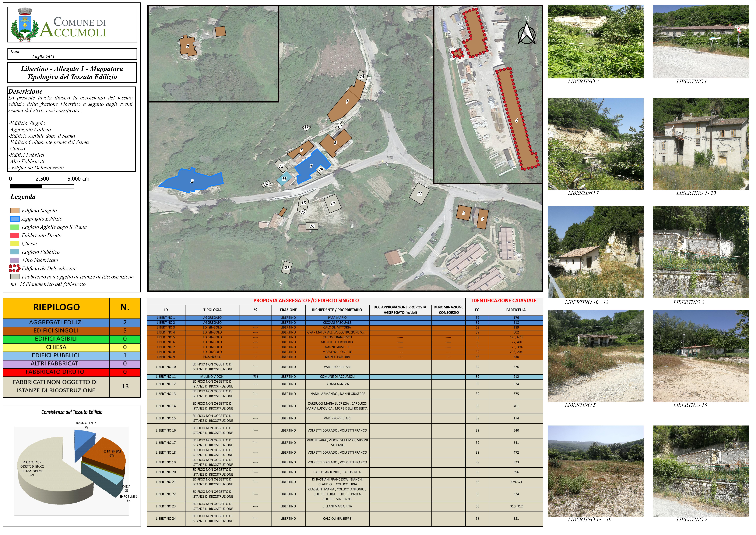The width and height of the screenshot is (756, 535).
Task: Click brown building polygon labeled 5
Action: click(301, 150)
